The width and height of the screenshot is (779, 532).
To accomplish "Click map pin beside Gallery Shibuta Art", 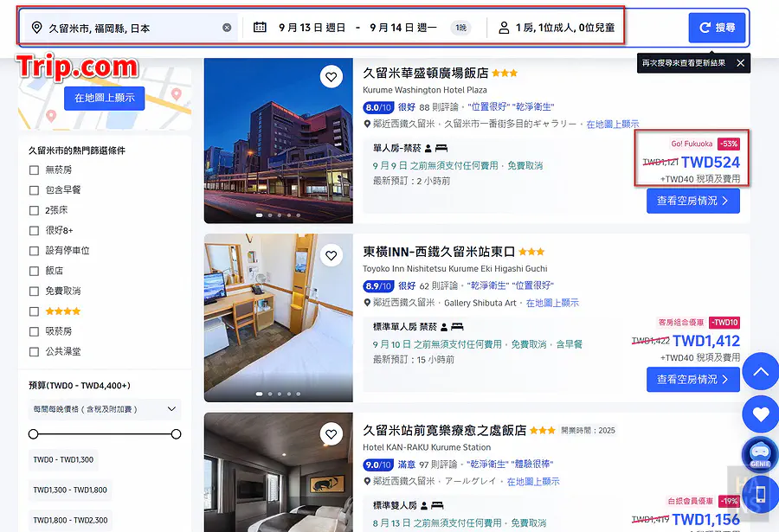I will tap(367, 303).
